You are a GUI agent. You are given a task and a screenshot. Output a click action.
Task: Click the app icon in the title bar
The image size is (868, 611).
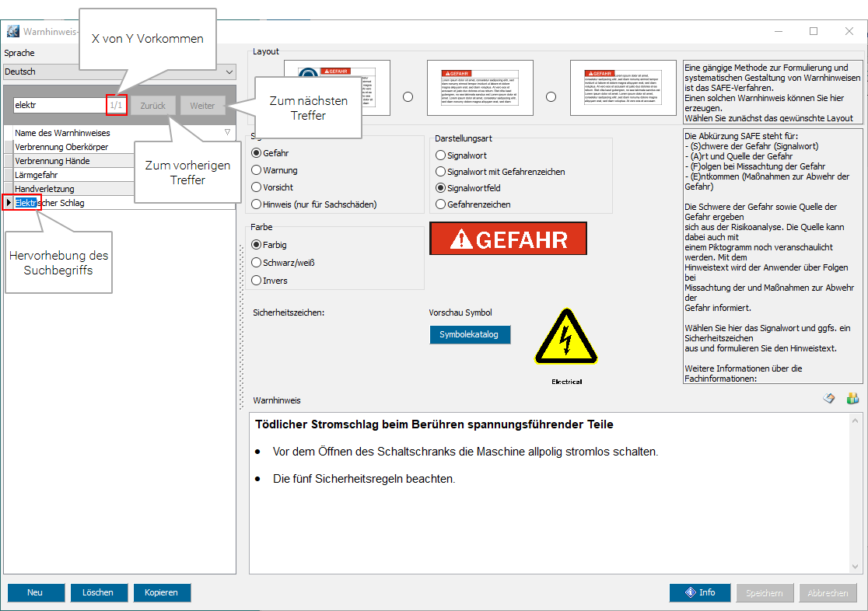coord(12,32)
